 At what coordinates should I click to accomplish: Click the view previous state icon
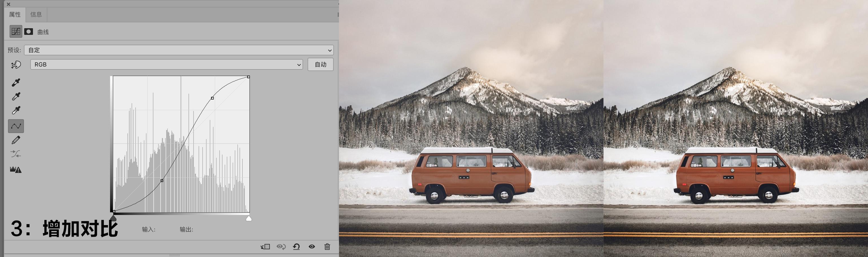pos(281,247)
